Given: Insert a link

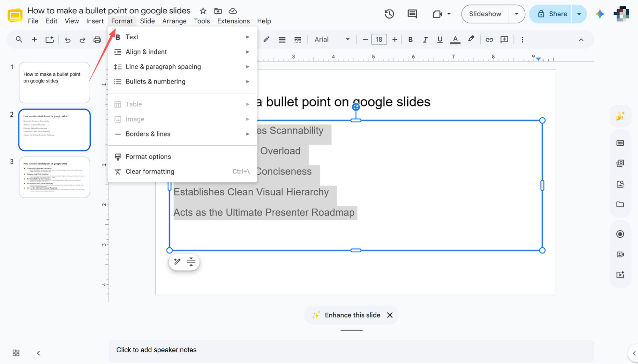Looking at the screenshot, I should 489,40.
